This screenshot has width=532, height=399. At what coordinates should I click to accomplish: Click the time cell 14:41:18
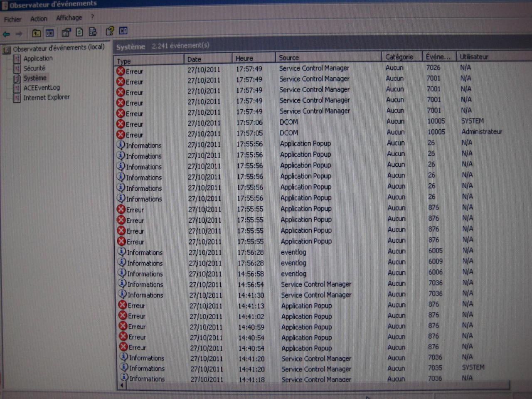(x=252, y=379)
